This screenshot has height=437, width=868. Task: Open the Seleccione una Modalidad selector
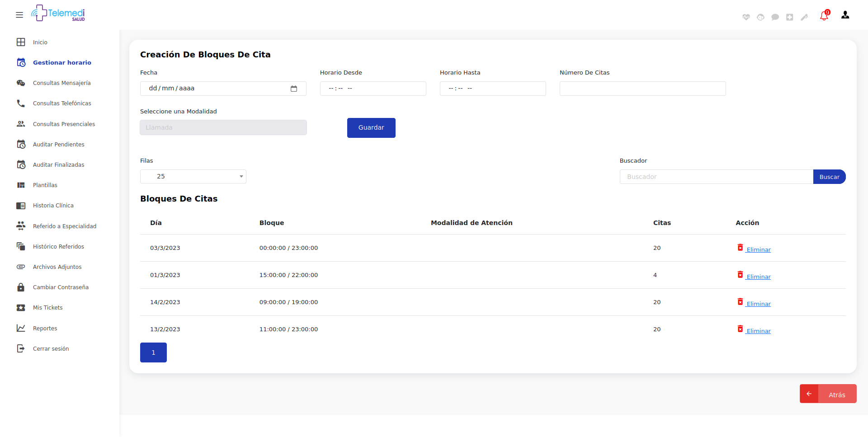click(223, 127)
